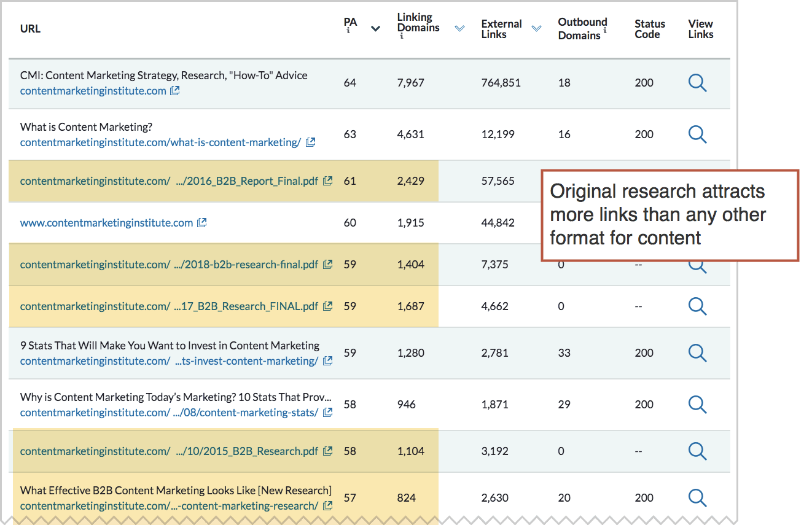The width and height of the screenshot is (812, 525).
Task: Click external-link icon after 08/content-marketing-stats/ URL
Action: (x=328, y=413)
